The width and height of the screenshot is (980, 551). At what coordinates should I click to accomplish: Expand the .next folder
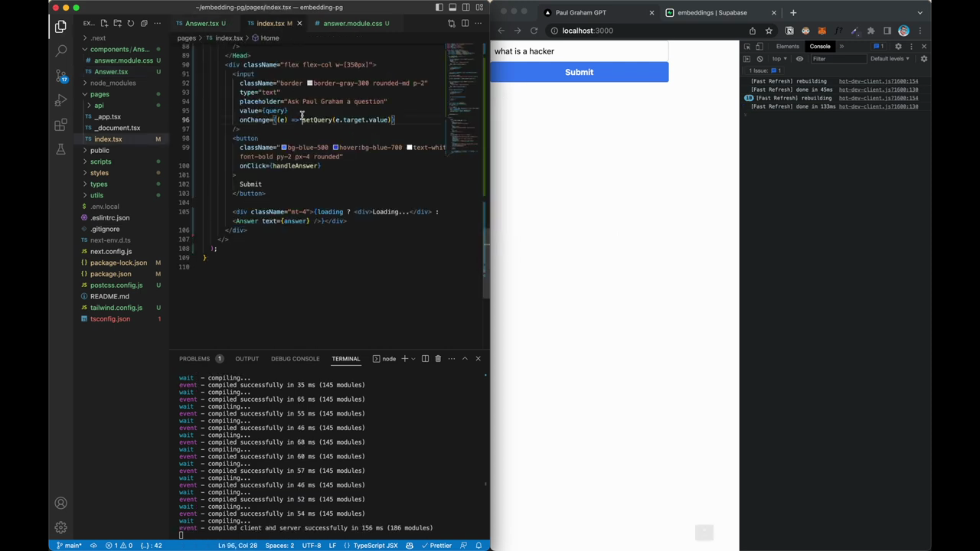[122, 37]
